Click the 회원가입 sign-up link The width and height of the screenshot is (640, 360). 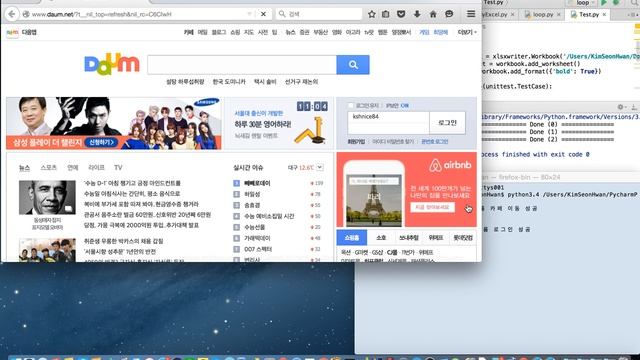(x=356, y=142)
